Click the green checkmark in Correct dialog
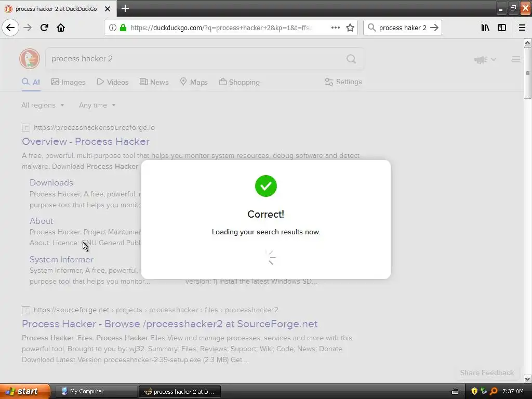The width and height of the screenshot is (532, 399). click(265, 186)
